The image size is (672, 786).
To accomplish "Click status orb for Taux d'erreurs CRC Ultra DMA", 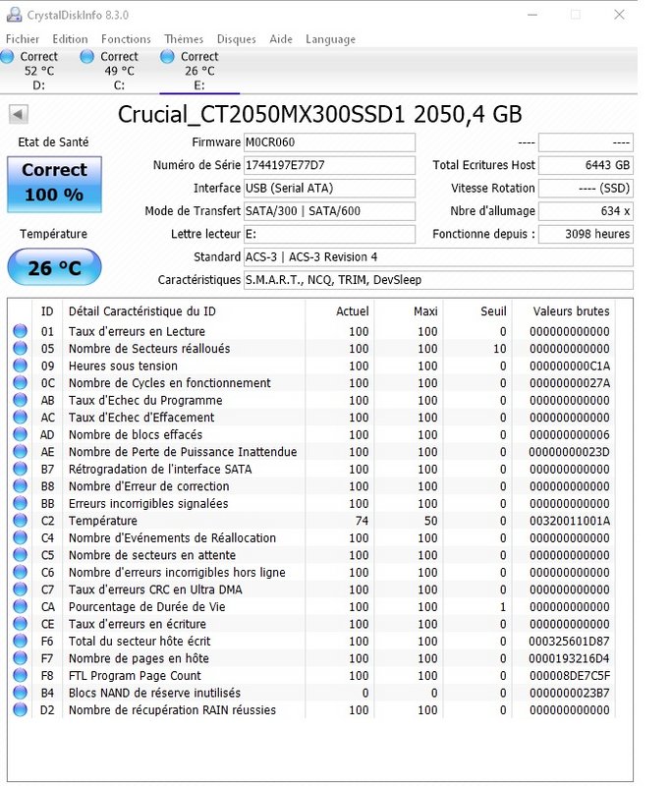I will tap(20, 589).
